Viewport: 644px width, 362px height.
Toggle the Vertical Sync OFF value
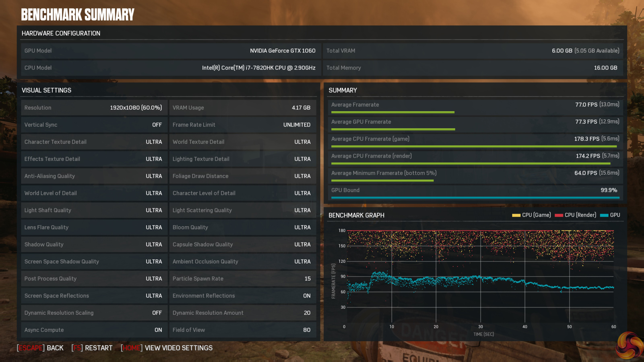coord(157,125)
